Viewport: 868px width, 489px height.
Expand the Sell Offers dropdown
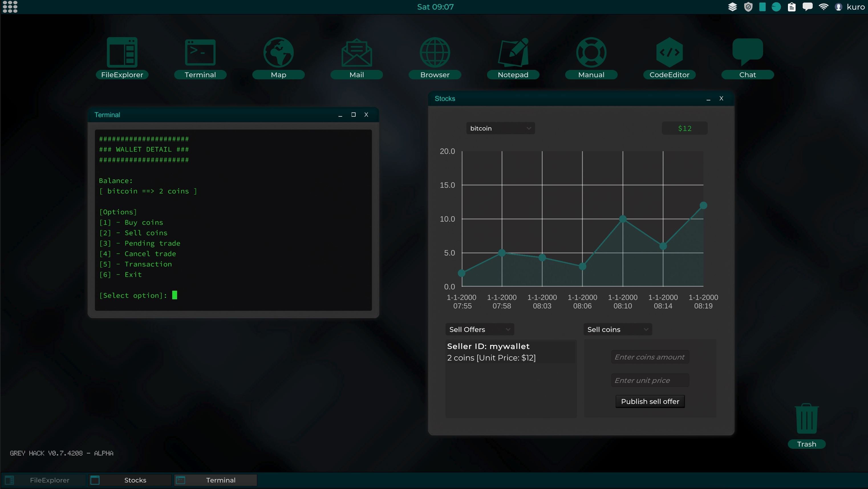(x=479, y=330)
